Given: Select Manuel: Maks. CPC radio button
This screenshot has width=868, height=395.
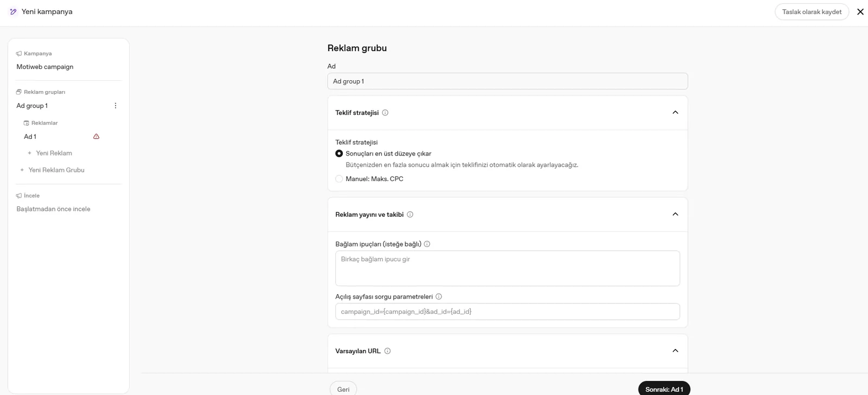Looking at the screenshot, I should pyautogui.click(x=339, y=179).
